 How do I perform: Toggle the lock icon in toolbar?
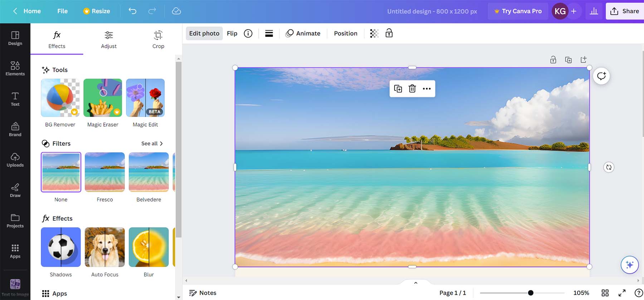point(389,33)
